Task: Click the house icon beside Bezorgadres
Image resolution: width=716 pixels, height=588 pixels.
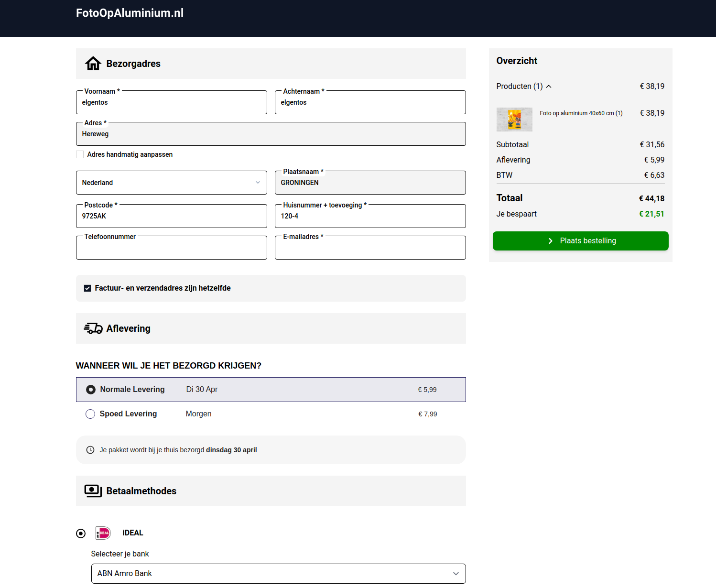Action: tap(93, 64)
